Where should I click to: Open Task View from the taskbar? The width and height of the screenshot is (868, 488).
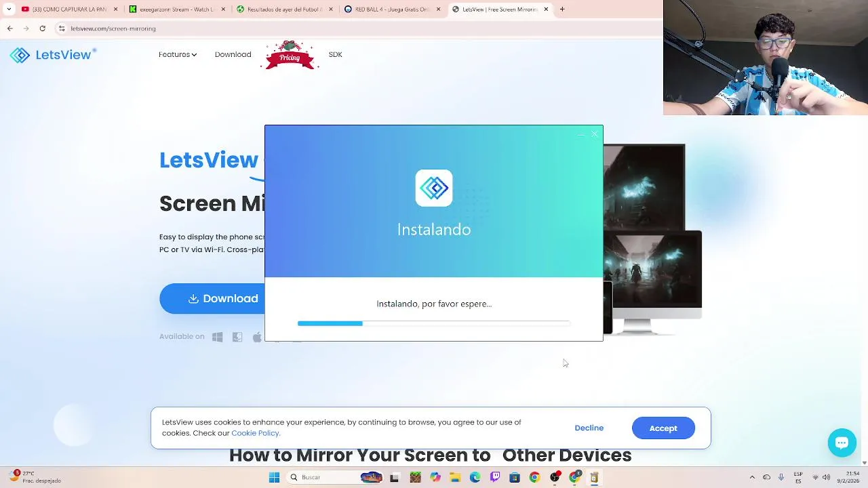pyautogui.click(x=394, y=478)
